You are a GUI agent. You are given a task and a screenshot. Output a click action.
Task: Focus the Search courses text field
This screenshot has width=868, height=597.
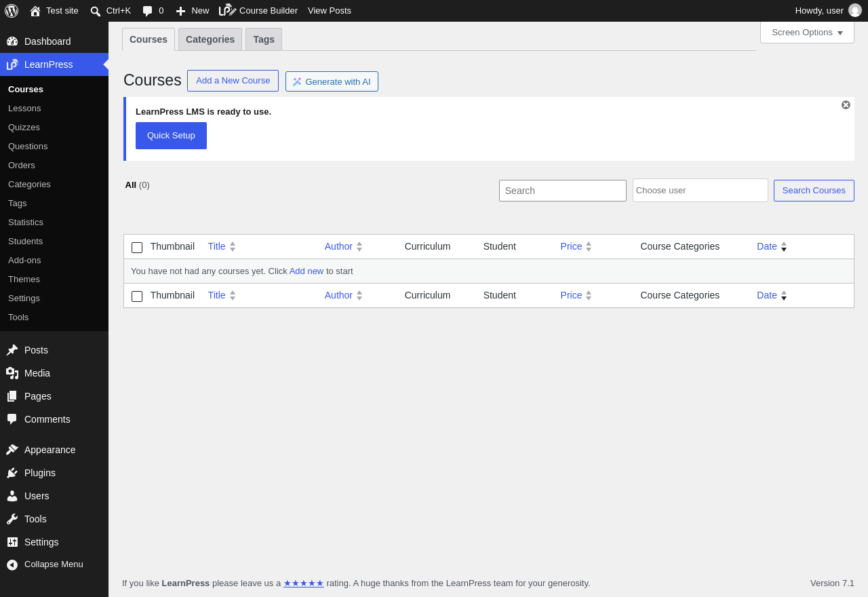coord(563,191)
